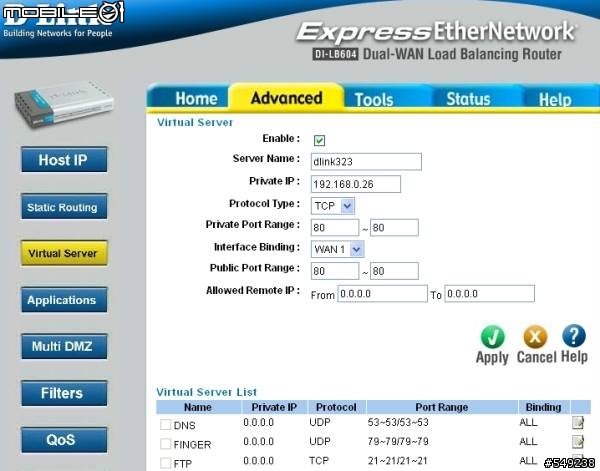Click the blue Help question-mark icon
The image size is (600, 471).
tap(574, 336)
